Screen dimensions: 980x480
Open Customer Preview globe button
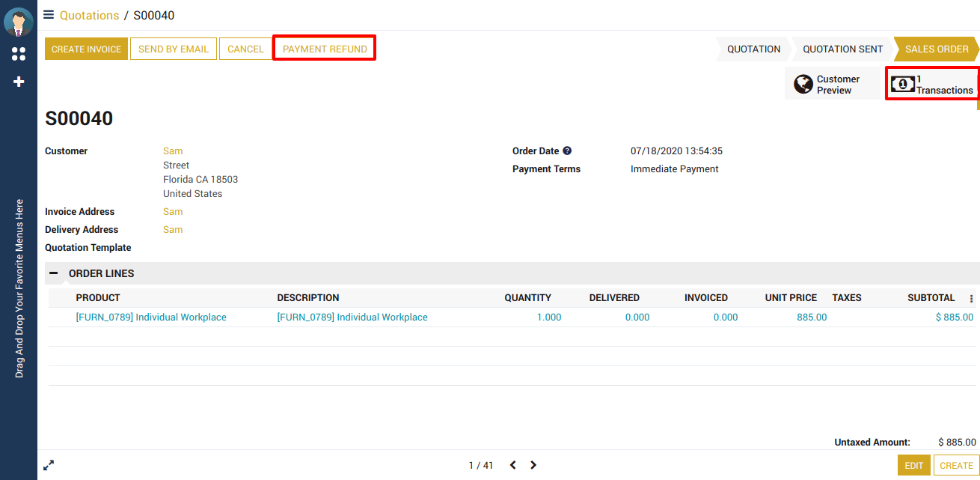[x=833, y=85]
